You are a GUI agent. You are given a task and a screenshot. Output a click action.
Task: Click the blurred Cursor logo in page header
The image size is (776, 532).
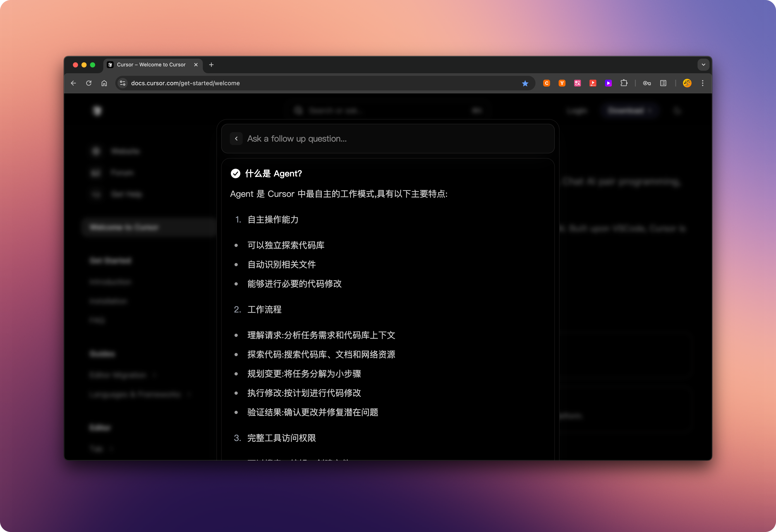coord(97,111)
